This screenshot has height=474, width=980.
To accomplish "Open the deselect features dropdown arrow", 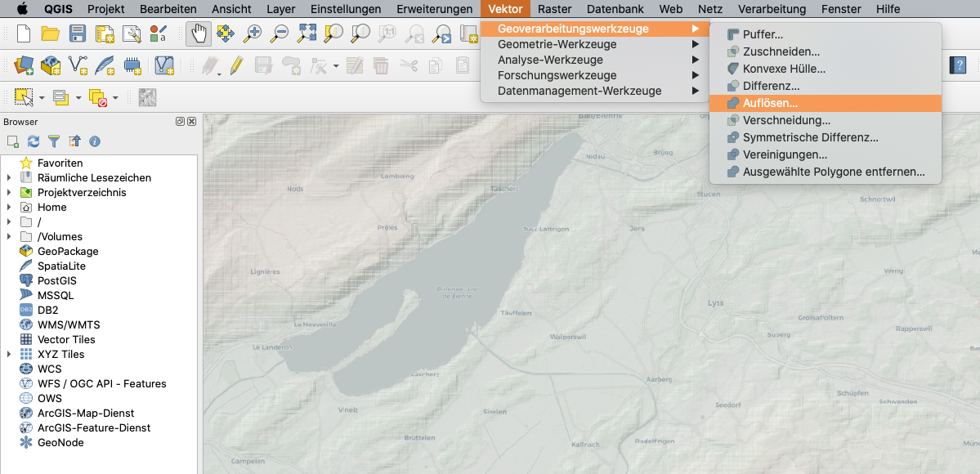I will [x=115, y=98].
